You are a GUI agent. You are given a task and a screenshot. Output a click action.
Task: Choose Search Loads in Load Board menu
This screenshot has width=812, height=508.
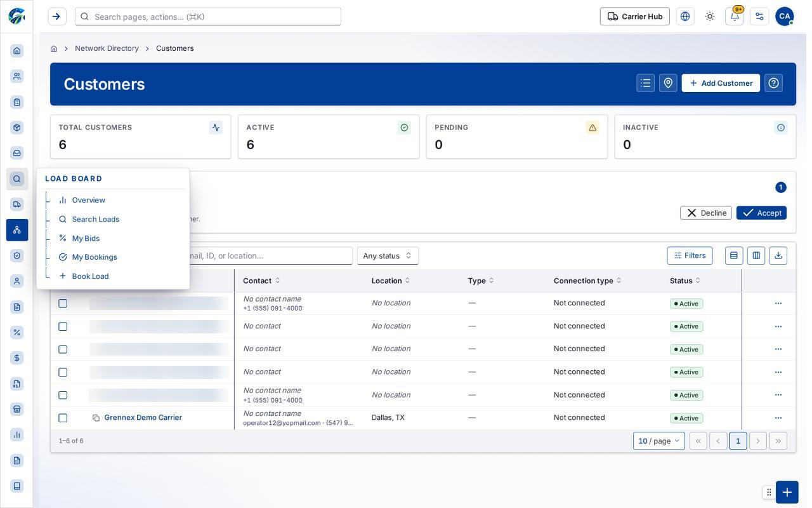[96, 219]
